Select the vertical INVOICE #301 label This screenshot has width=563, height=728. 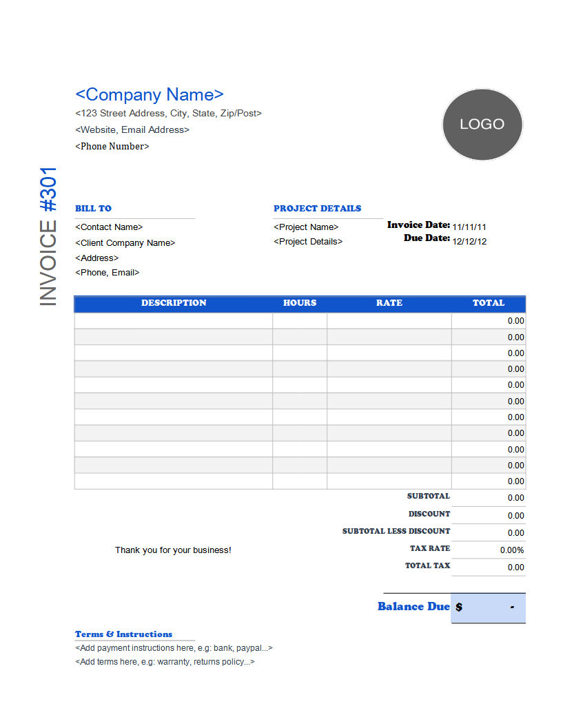(x=48, y=236)
